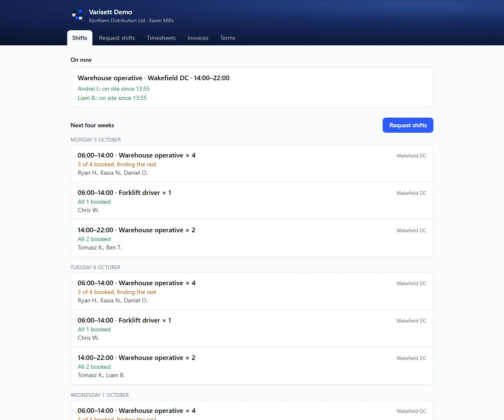Screen dimensions: 504x420
Task: Open Monday's 06:00–14:00 Warehouse operative × 4 shift
Action: tap(252, 163)
